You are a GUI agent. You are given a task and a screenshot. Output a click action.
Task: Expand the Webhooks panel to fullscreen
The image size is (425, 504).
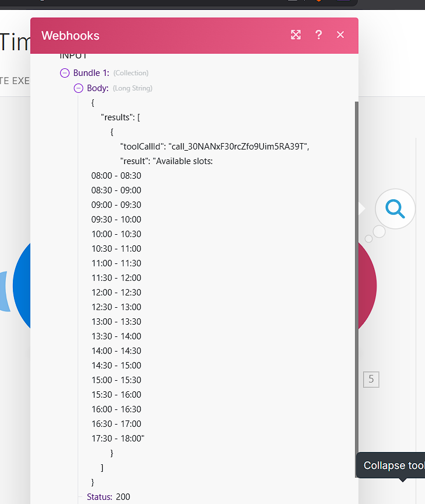pyautogui.click(x=295, y=34)
